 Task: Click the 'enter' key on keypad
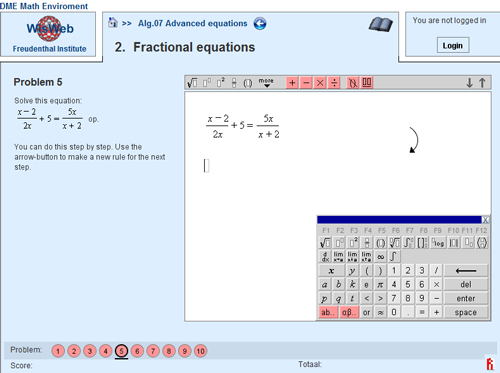[x=466, y=298]
